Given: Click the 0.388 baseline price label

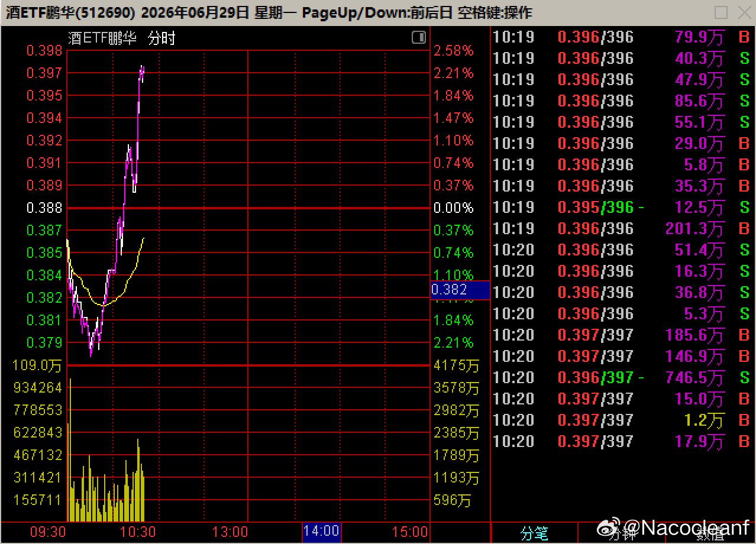Looking at the screenshot, I should tap(44, 208).
